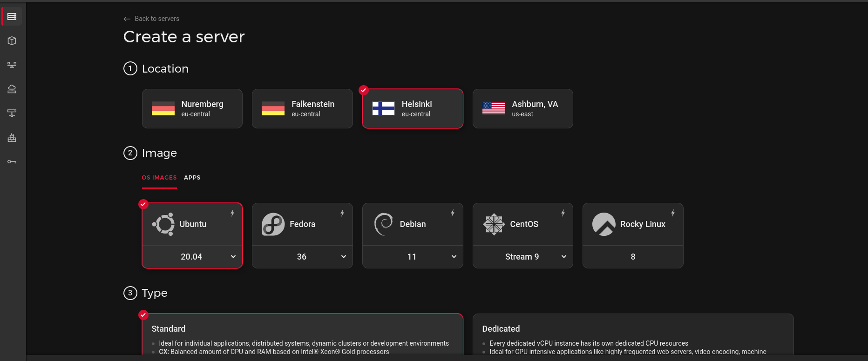This screenshot has width=868, height=361.
Task: Open the Networks sidebar icon
Action: (12, 114)
